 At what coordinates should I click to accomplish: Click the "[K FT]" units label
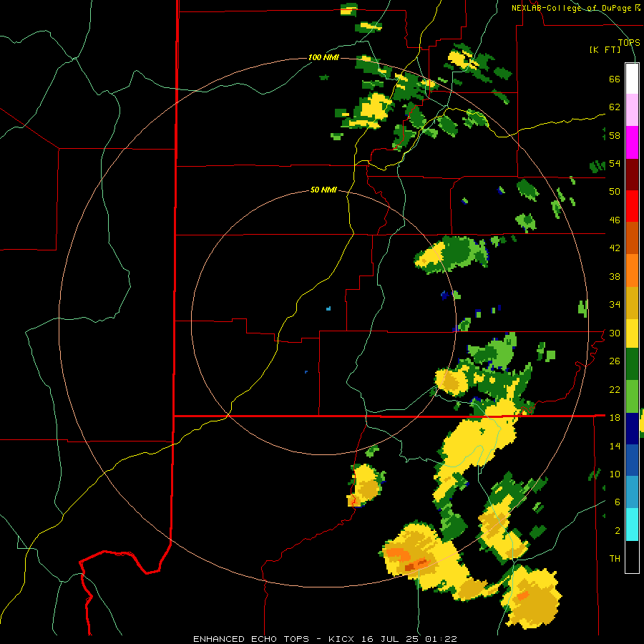[605, 49]
